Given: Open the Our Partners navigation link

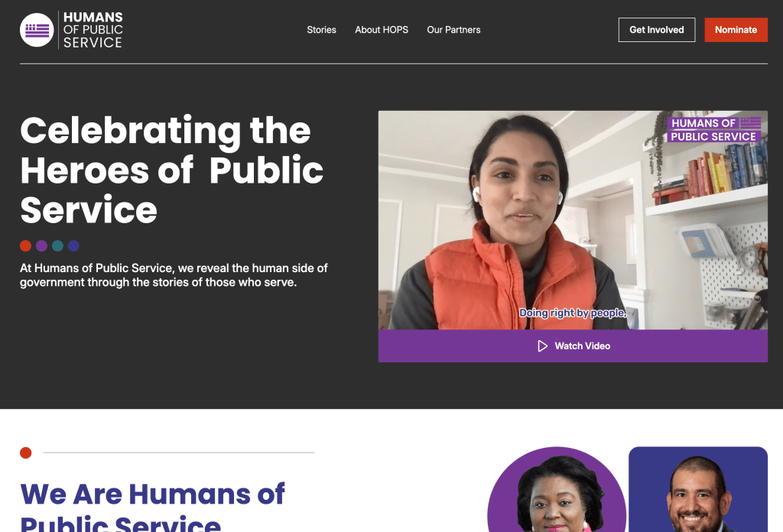Looking at the screenshot, I should tap(453, 30).
